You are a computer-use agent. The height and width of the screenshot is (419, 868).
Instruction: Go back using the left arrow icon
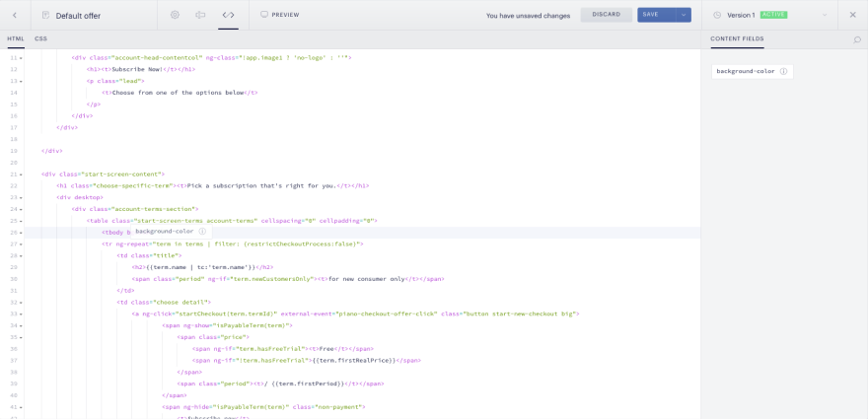coord(15,15)
